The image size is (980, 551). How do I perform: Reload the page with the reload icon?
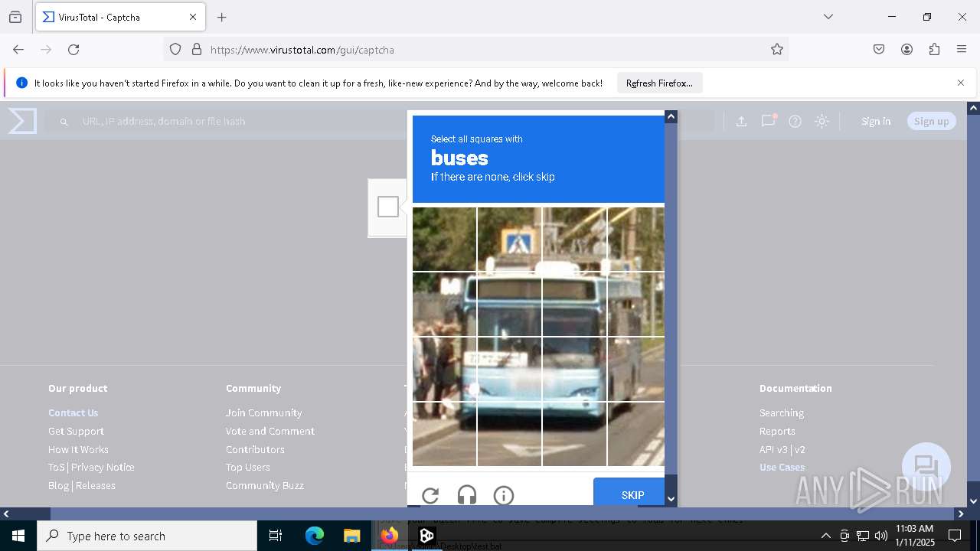click(73, 49)
